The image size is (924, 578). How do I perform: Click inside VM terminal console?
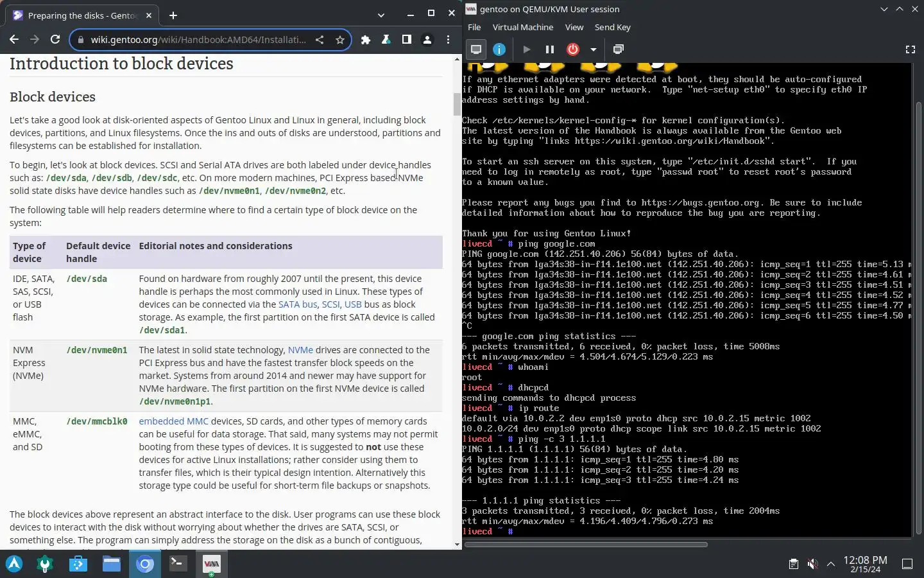687,299
